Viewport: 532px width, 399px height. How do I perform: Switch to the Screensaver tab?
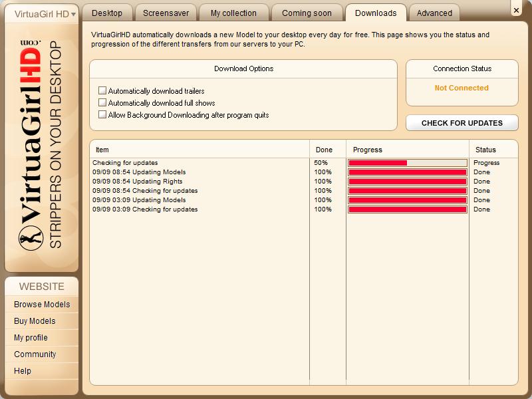click(x=166, y=13)
